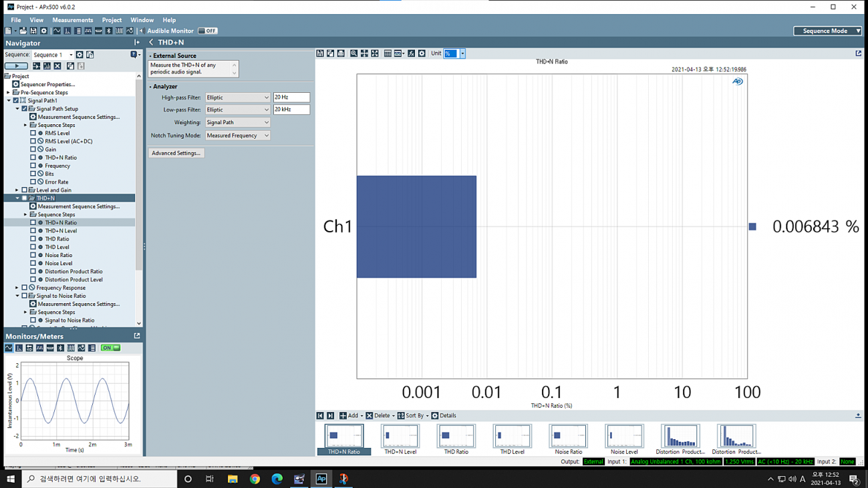Save project using main toolbar disk icon
The image size is (868, 488).
pyautogui.click(x=33, y=31)
